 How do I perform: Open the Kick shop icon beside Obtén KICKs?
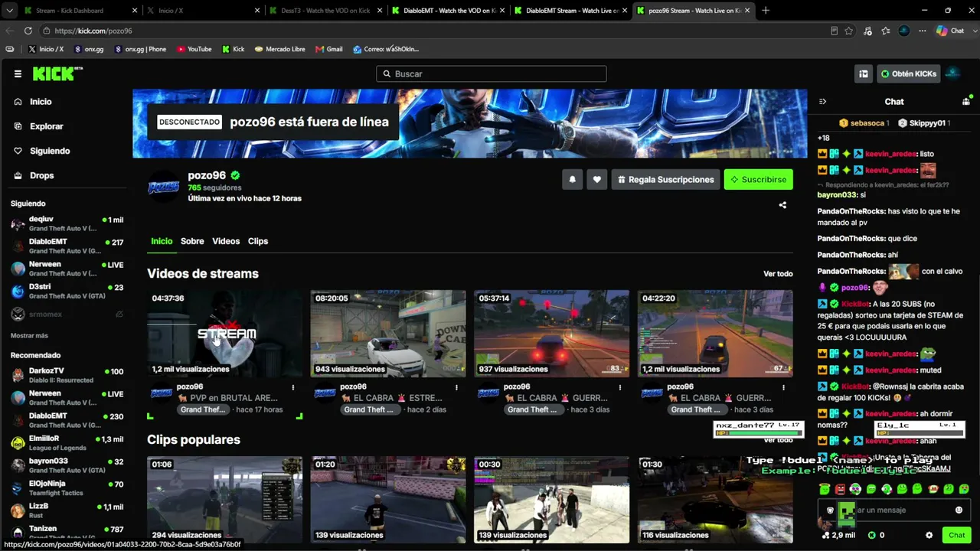[x=864, y=74]
